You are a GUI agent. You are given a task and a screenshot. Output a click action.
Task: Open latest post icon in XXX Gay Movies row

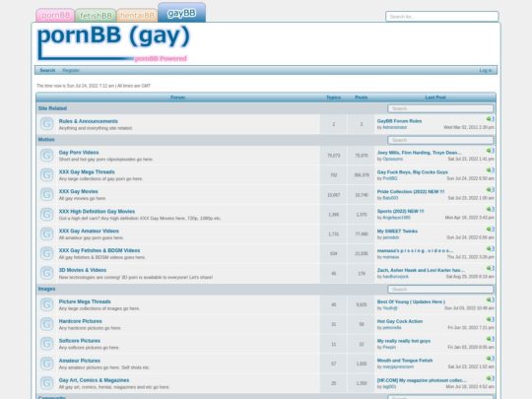tap(491, 190)
